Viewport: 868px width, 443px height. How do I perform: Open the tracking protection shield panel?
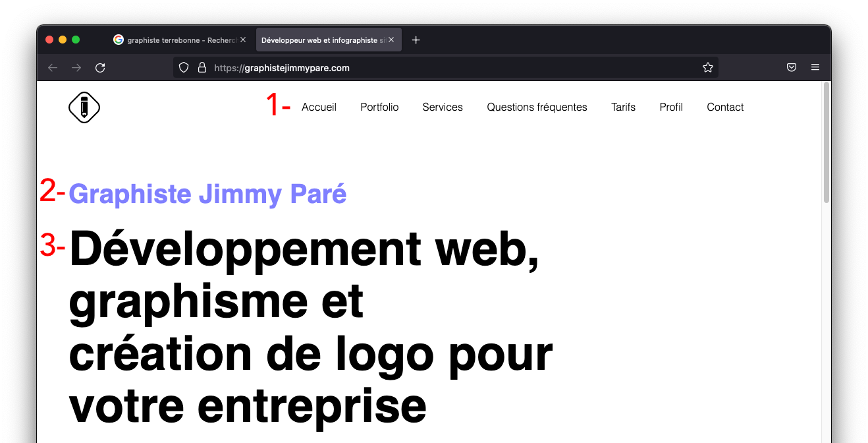pos(183,67)
